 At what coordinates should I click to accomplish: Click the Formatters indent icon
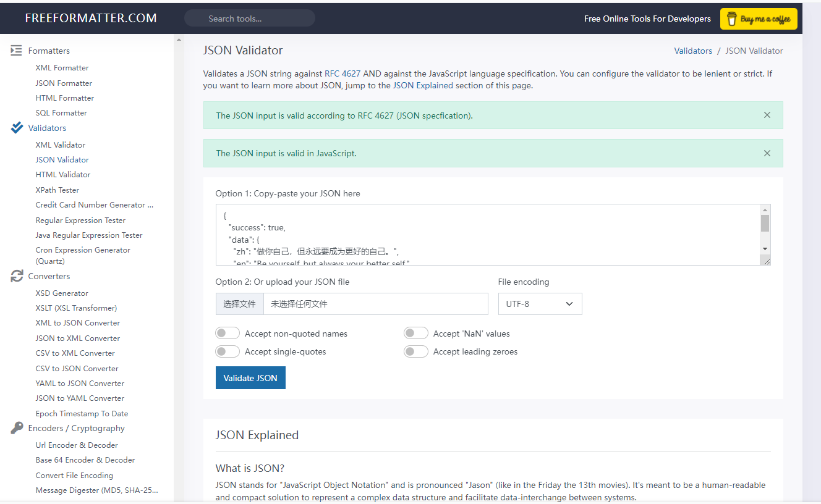tap(17, 51)
